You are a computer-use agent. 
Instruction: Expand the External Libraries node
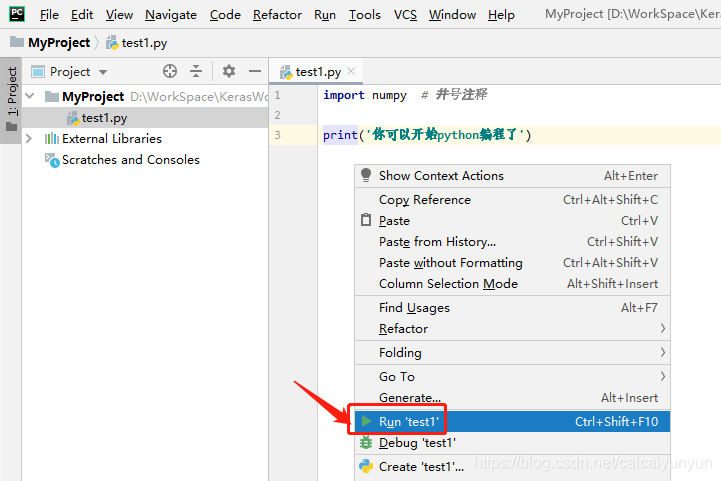point(29,138)
